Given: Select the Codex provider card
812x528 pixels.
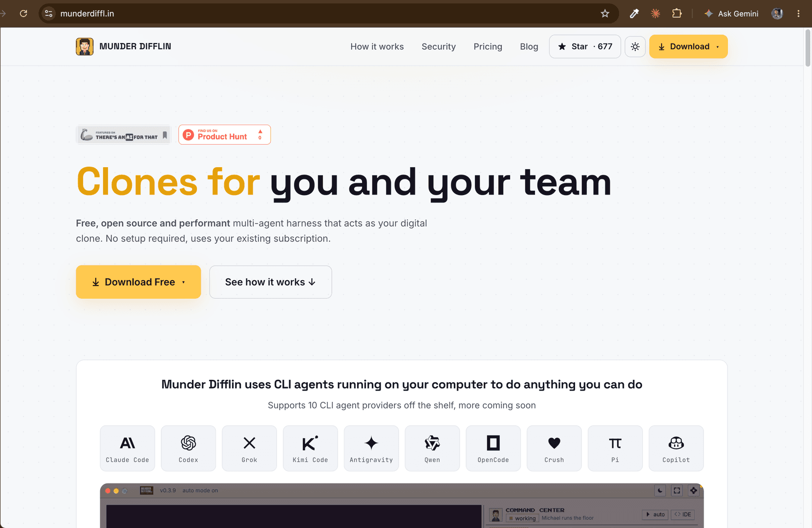Looking at the screenshot, I should point(188,448).
